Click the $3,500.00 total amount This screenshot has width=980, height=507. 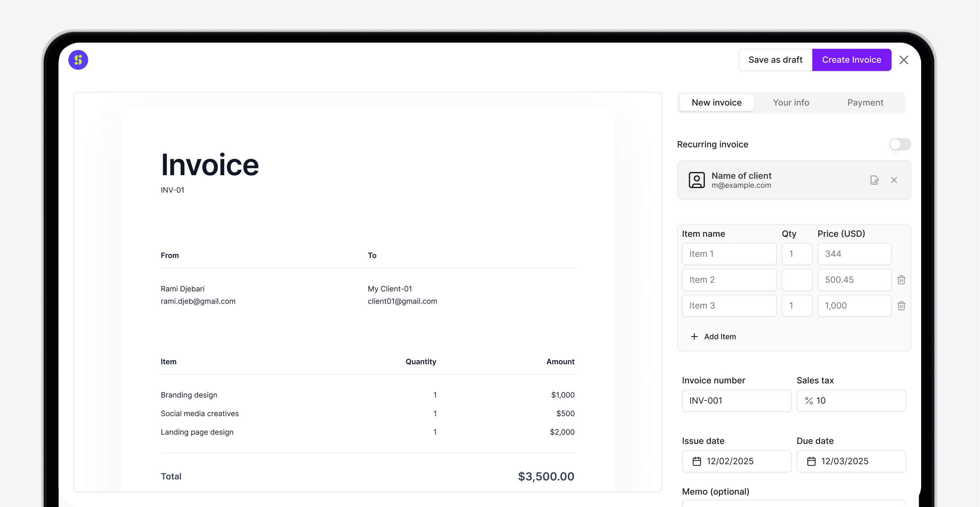546,476
